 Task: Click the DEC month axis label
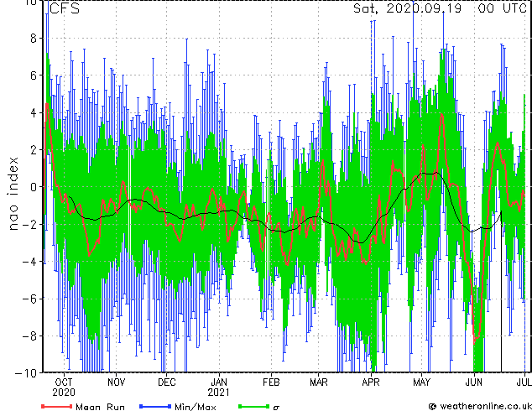(x=167, y=382)
